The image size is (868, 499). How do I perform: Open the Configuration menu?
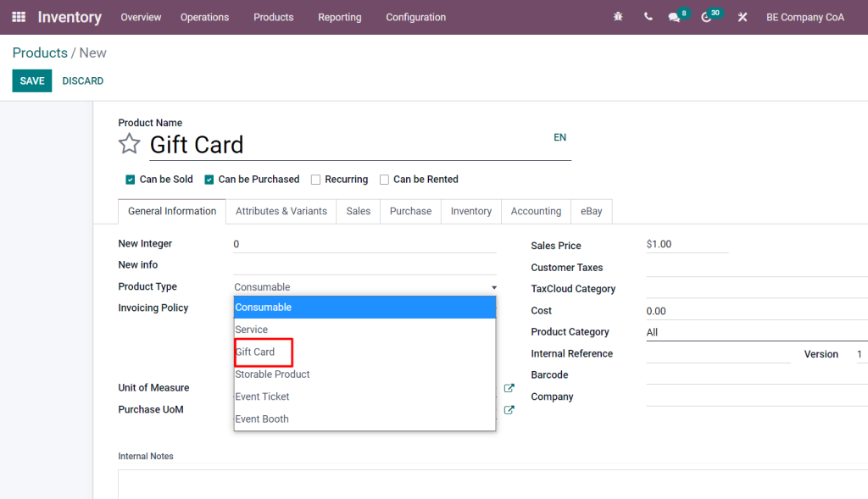click(415, 17)
